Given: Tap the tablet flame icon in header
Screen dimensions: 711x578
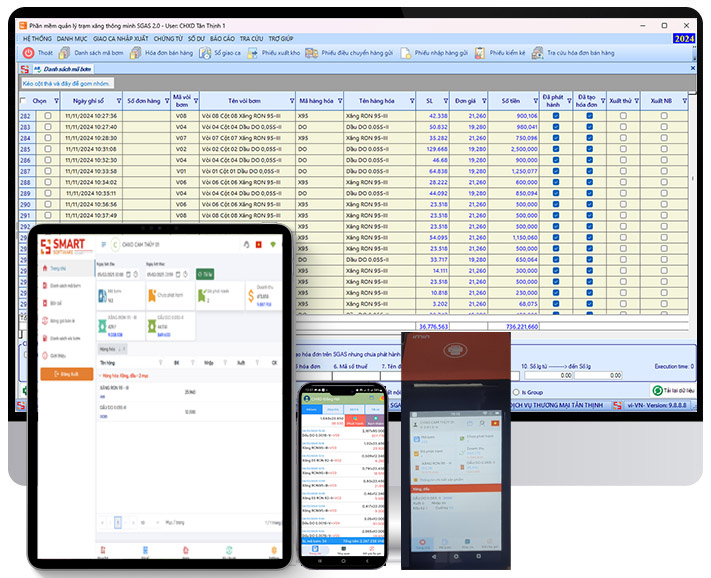Looking at the screenshot, I should point(246,245).
